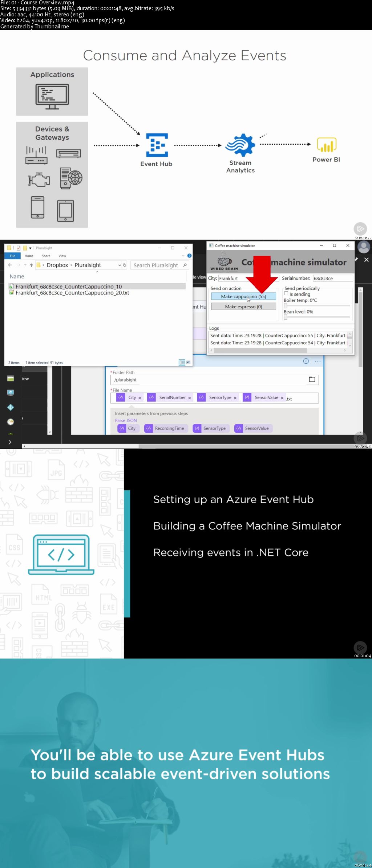The image size is (372, 868).
Task: Open the quick access toolbar customize dropdown
Action: pos(31,248)
